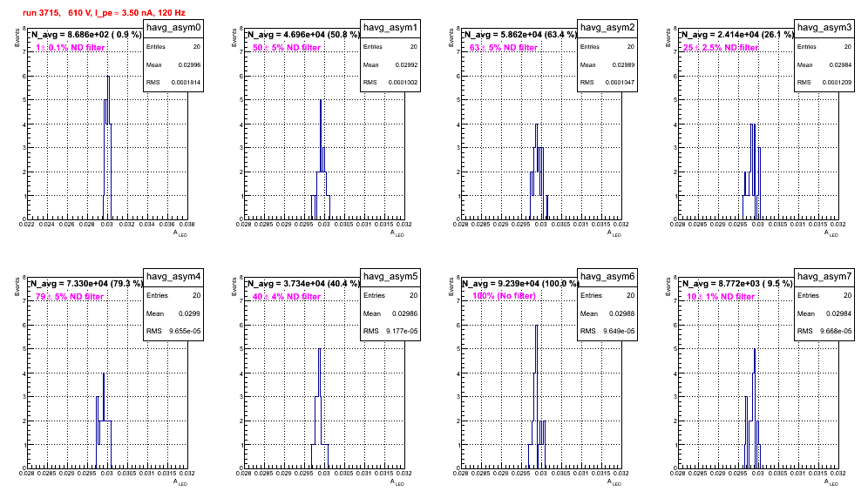Click the histogram peak in havg_asym1 plot

(x=321, y=100)
